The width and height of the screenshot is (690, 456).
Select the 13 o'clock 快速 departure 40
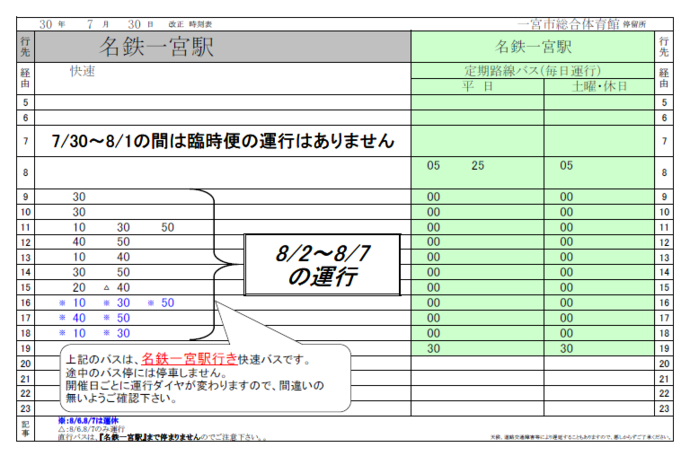coord(123,257)
